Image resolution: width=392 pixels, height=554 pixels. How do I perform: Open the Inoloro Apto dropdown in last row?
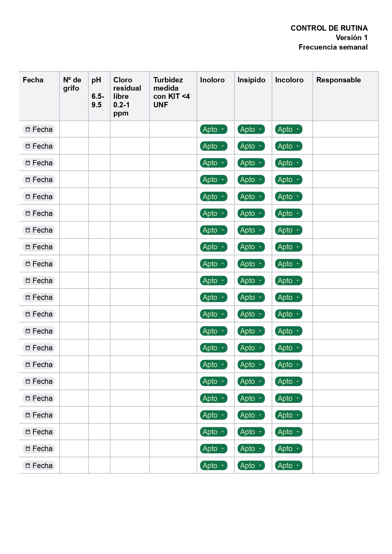[x=214, y=466]
